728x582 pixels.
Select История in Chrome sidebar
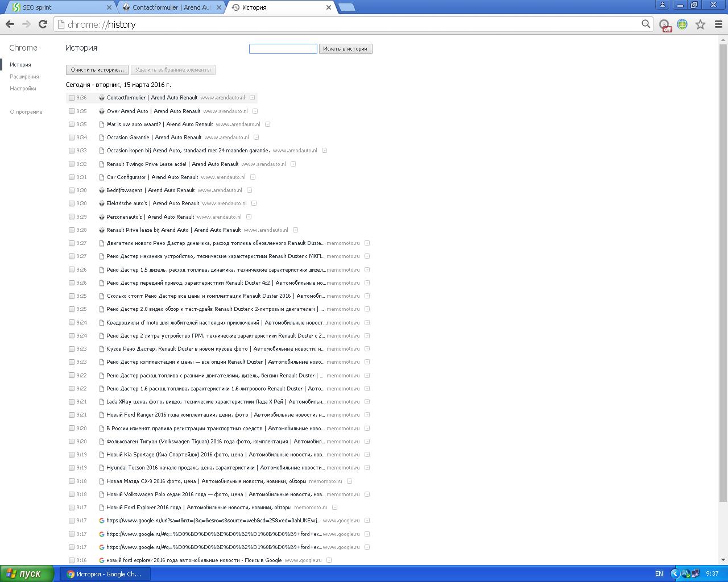point(20,65)
